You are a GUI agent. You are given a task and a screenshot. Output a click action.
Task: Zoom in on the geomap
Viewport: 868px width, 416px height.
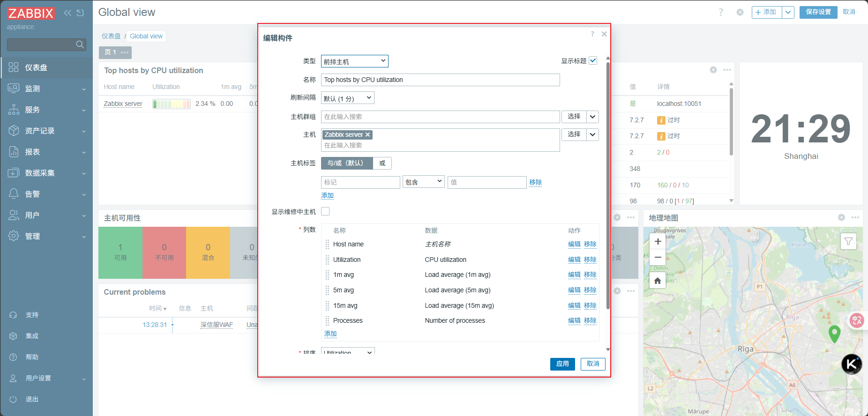[x=658, y=242]
